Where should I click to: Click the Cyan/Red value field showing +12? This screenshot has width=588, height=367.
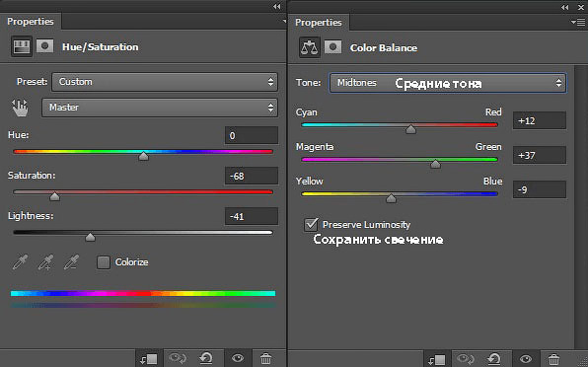point(540,120)
